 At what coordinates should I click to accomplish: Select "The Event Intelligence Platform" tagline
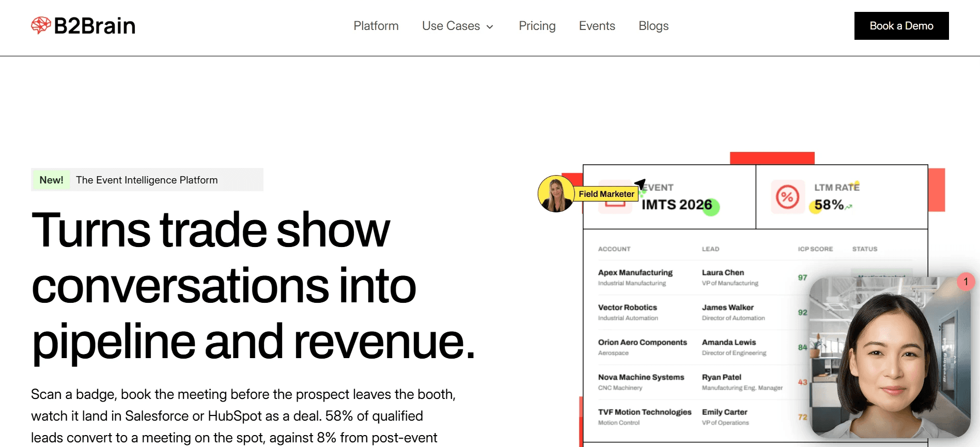pos(147,180)
